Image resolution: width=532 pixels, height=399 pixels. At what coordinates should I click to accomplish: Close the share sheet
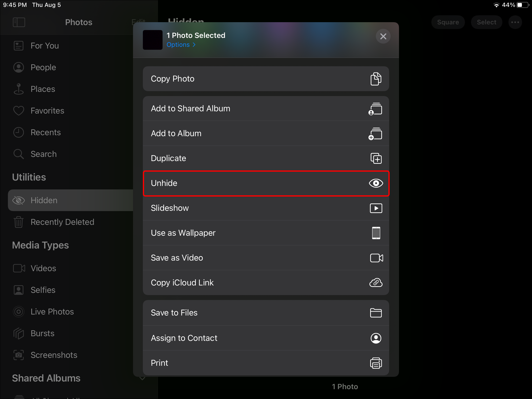(383, 36)
